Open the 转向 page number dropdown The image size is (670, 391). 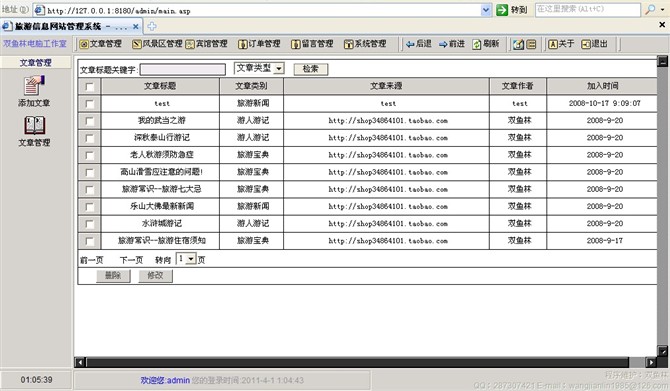pos(186,259)
